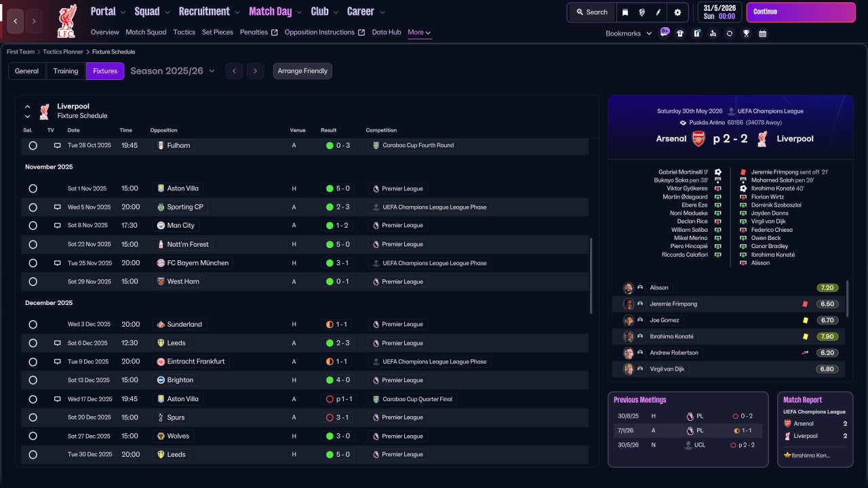The width and height of the screenshot is (868, 488).
Task: Open the settings gear icon
Action: [x=677, y=12]
